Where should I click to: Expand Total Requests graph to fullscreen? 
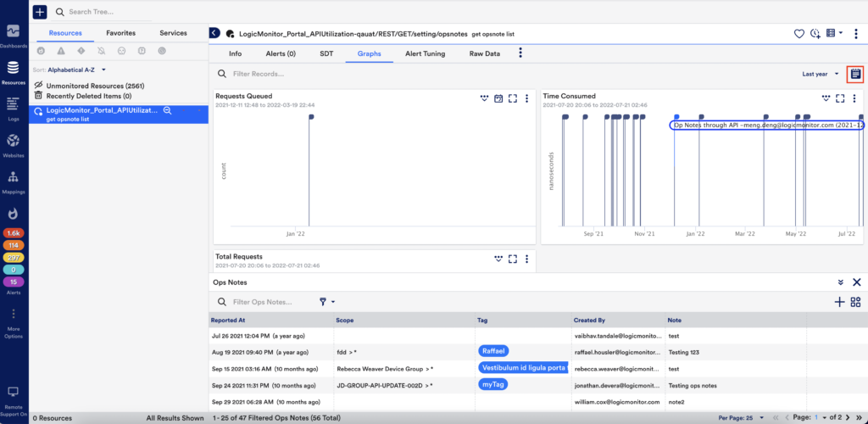tap(513, 259)
